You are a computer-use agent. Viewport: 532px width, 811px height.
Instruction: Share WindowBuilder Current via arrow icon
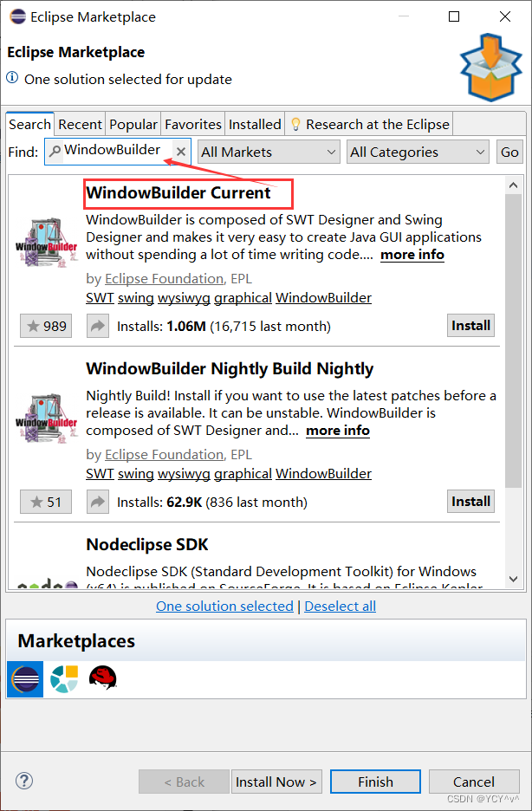coord(98,326)
